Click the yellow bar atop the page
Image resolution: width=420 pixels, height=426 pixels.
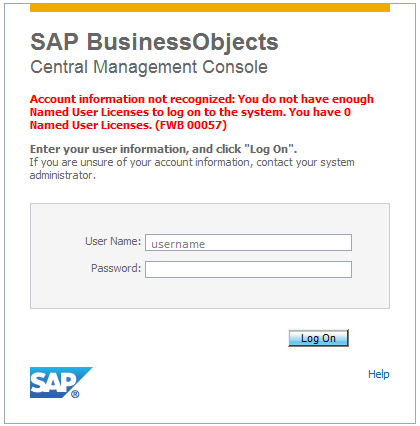click(210, 8)
